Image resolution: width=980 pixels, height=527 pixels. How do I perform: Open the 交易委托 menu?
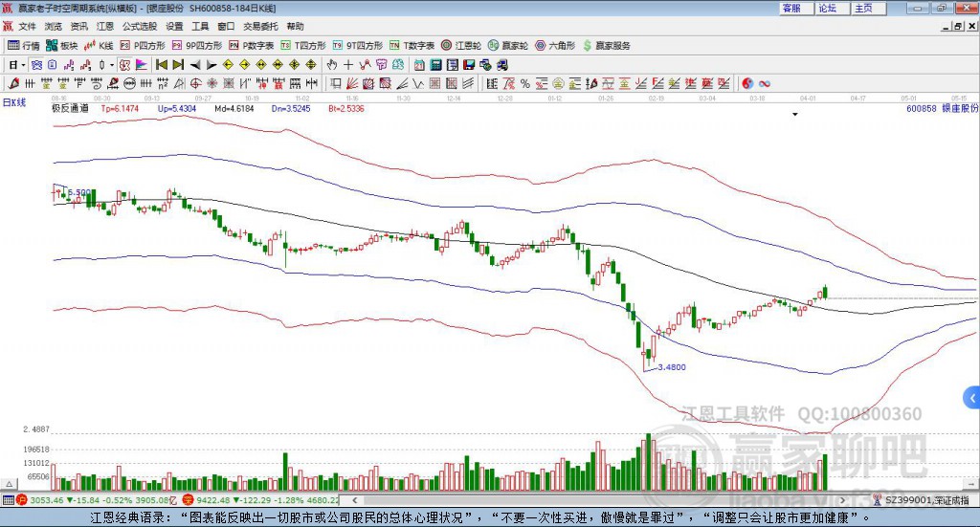click(x=260, y=26)
